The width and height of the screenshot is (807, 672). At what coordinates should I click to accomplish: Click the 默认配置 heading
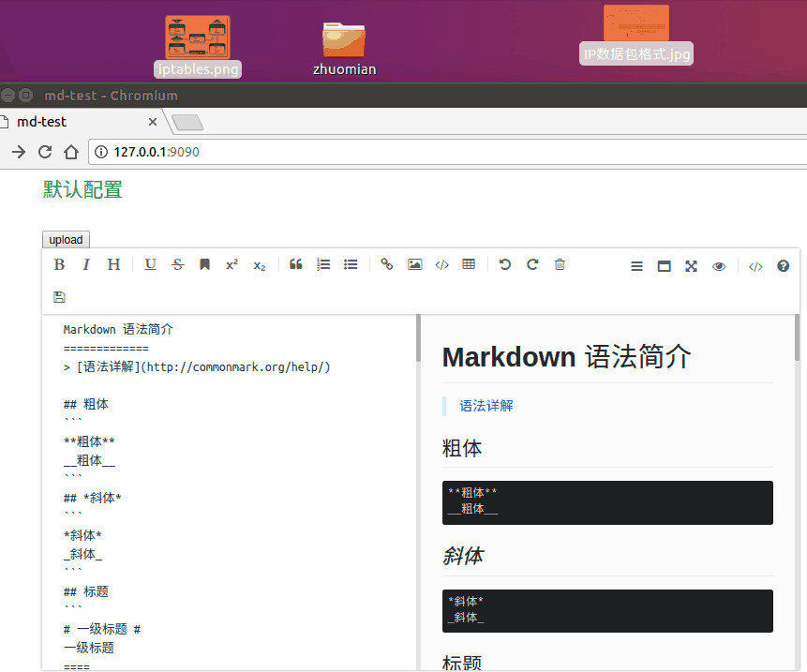tap(82, 189)
